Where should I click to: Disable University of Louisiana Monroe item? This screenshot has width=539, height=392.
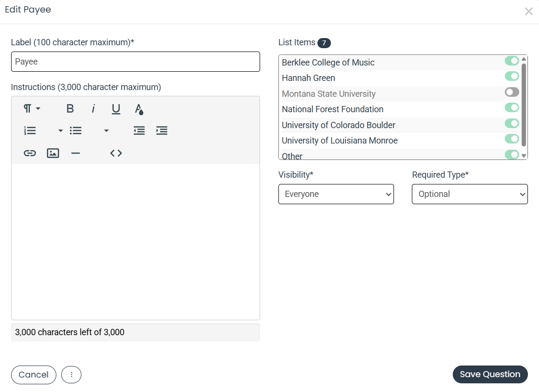(512, 139)
